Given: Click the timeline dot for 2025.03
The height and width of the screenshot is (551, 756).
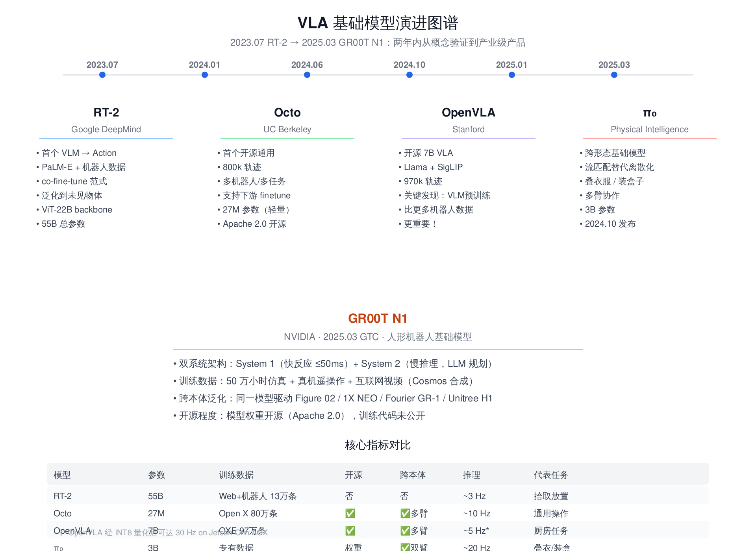Looking at the screenshot, I should [x=614, y=75].
